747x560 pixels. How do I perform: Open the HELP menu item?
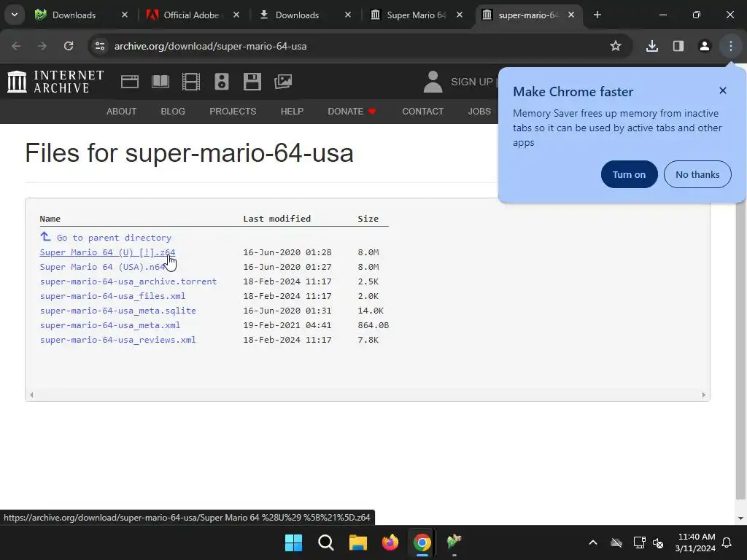pyautogui.click(x=292, y=112)
